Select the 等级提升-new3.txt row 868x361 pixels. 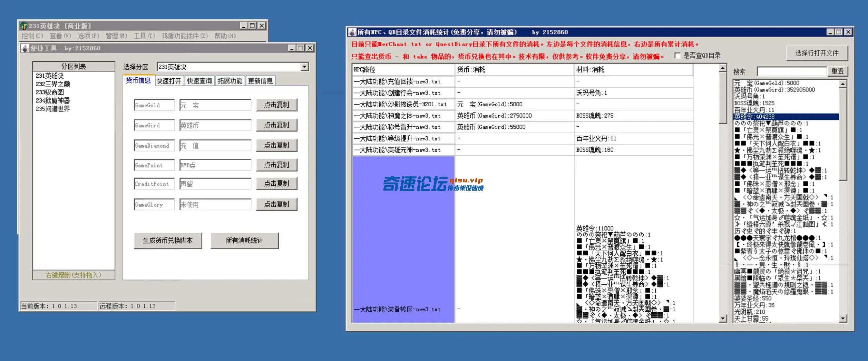(x=523, y=139)
